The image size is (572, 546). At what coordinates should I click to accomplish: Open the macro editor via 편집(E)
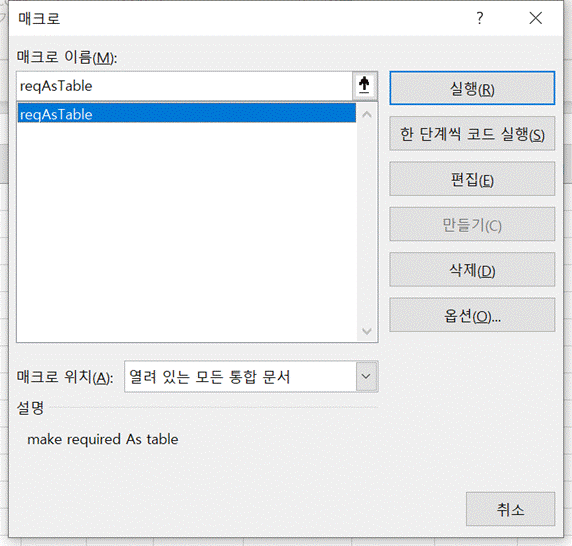coord(472,179)
